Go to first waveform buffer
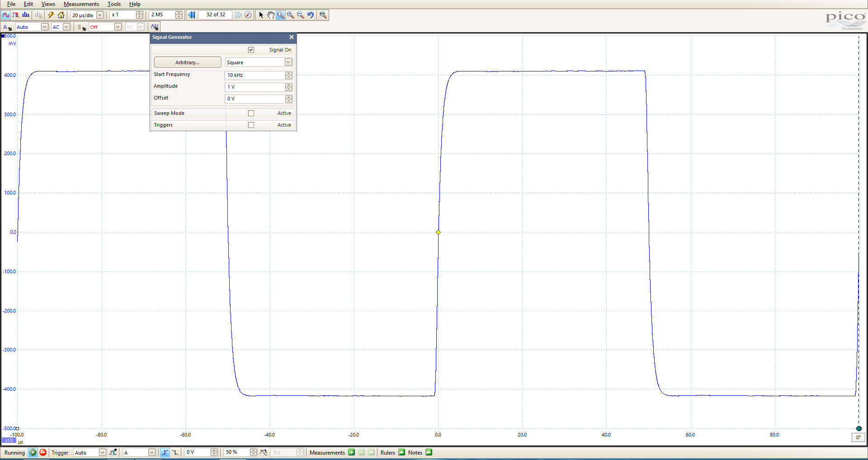 (192, 15)
